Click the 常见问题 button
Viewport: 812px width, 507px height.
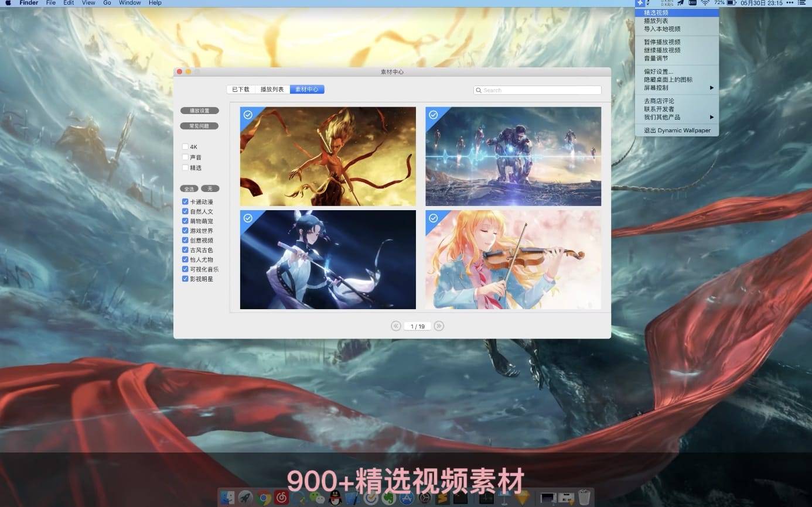pyautogui.click(x=199, y=126)
